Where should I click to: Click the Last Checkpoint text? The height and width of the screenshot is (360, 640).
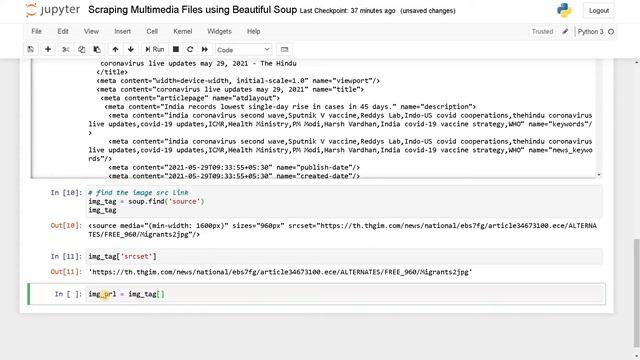[x=347, y=11]
